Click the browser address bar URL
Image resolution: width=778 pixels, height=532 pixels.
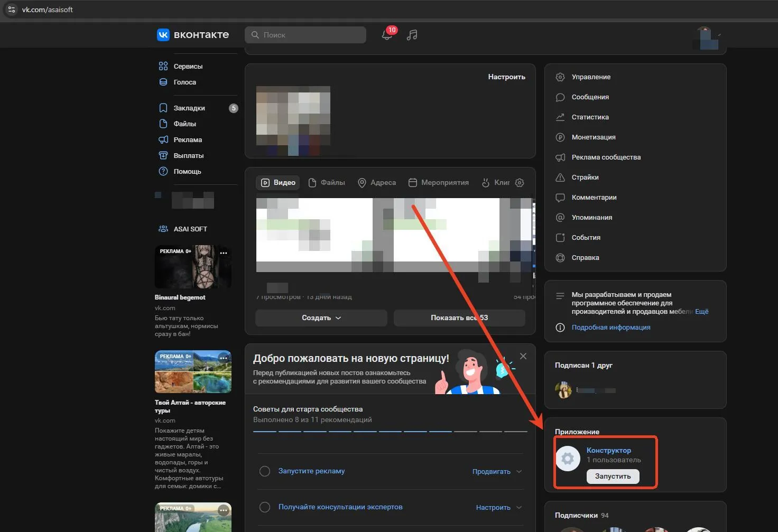click(x=48, y=10)
